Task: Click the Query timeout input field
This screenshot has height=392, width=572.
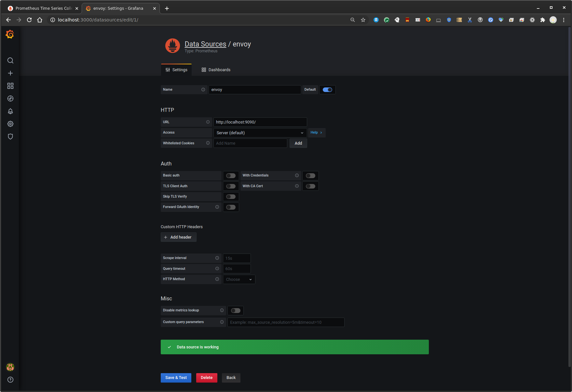Action: pos(237,269)
